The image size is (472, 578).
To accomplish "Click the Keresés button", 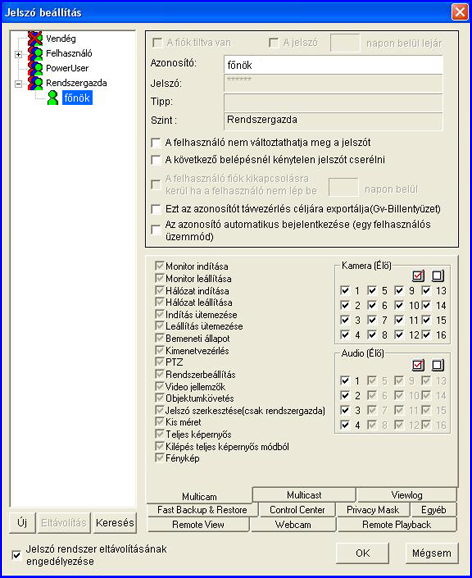I will pyautogui.click(x=115, y=523).
